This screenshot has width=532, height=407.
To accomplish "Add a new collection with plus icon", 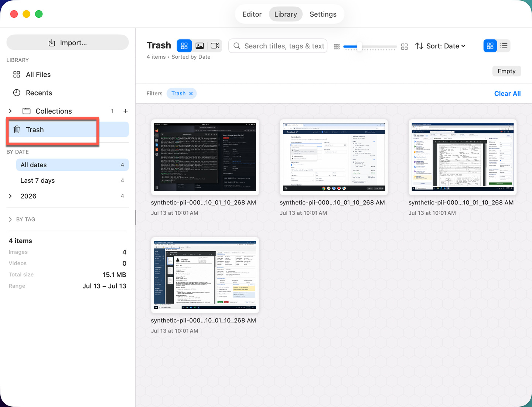I will click(126, 111).
